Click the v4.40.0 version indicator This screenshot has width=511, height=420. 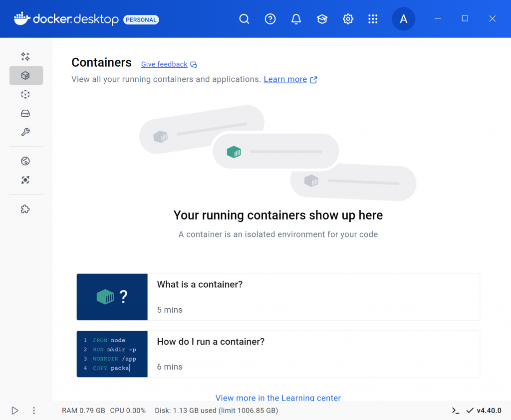[484, 411]
